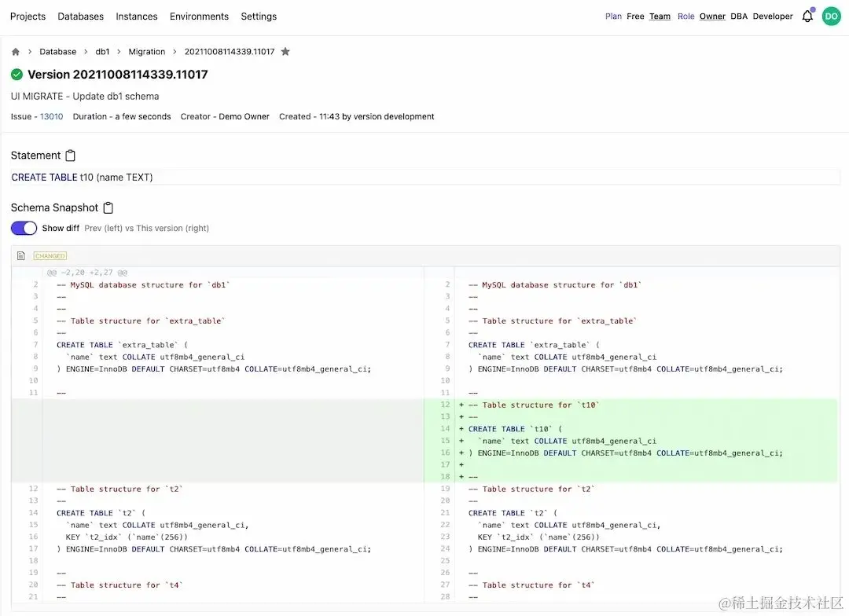Click the 'Prev (left) vs This version (right)' label
849x616 pixels.
[x=147, y=229]
